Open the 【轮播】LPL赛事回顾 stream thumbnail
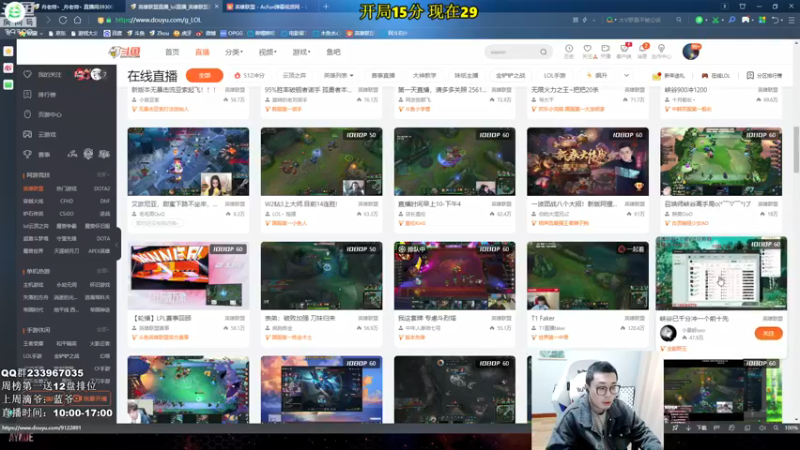This screenshot has height=450, width=800. click(x=188, y=276)
